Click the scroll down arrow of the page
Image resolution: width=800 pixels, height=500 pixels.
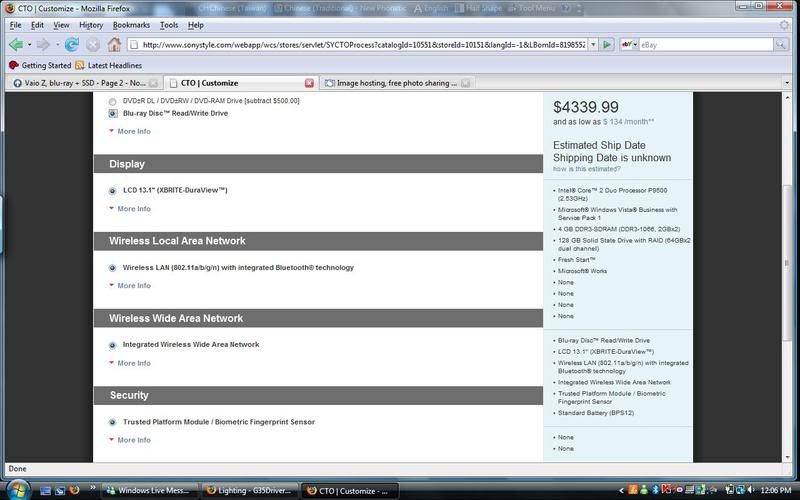tap(787, 457)
